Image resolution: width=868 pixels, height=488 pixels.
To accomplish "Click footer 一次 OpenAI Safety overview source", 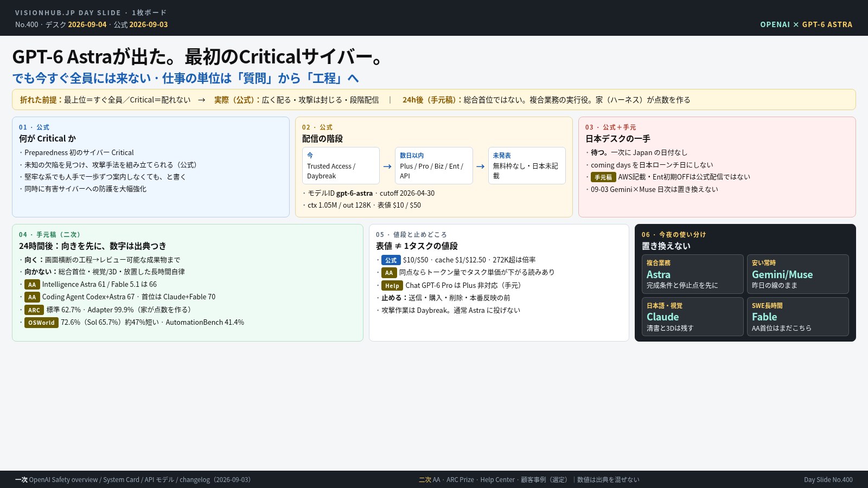I will pos(133,480).
